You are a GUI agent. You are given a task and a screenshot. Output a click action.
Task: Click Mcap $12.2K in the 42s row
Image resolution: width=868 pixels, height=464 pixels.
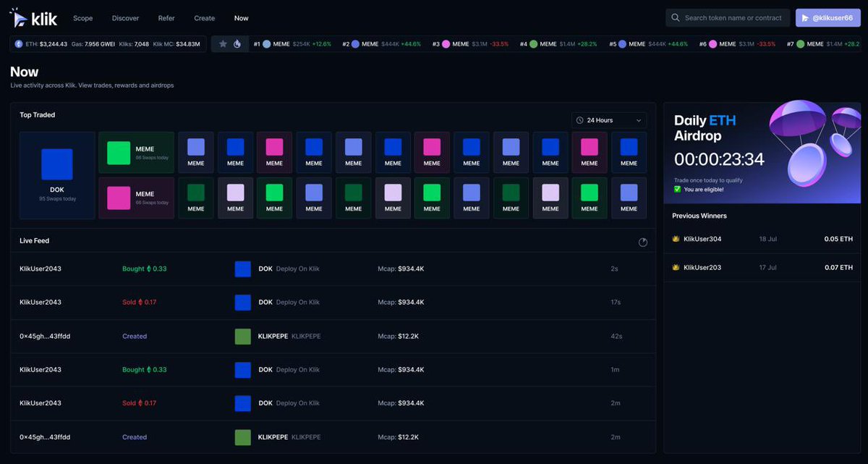point(398,336)
